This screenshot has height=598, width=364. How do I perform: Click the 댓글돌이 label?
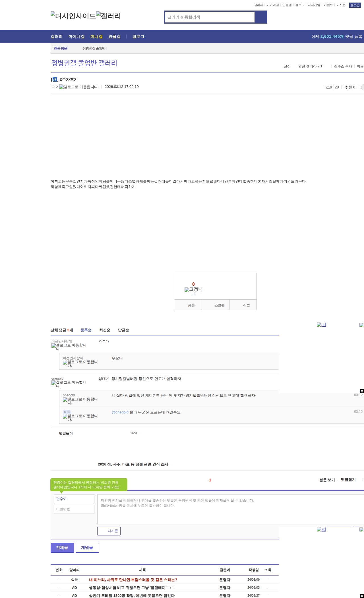[66, 434]
